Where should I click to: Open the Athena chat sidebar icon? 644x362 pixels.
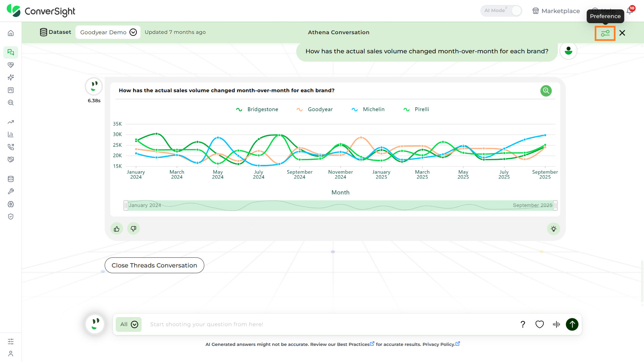tap(11, 52)
